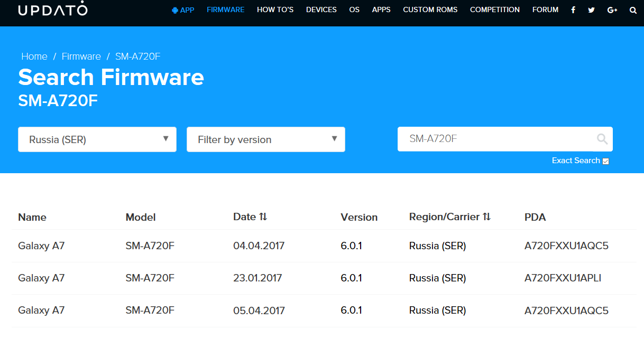
Task: Select the DEVICES menu item
Action: 321,10
